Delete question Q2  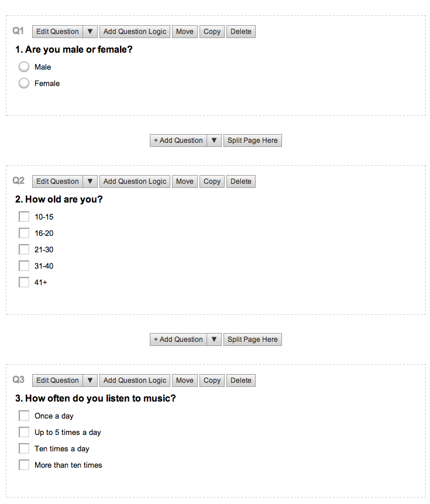coord(240,181)
